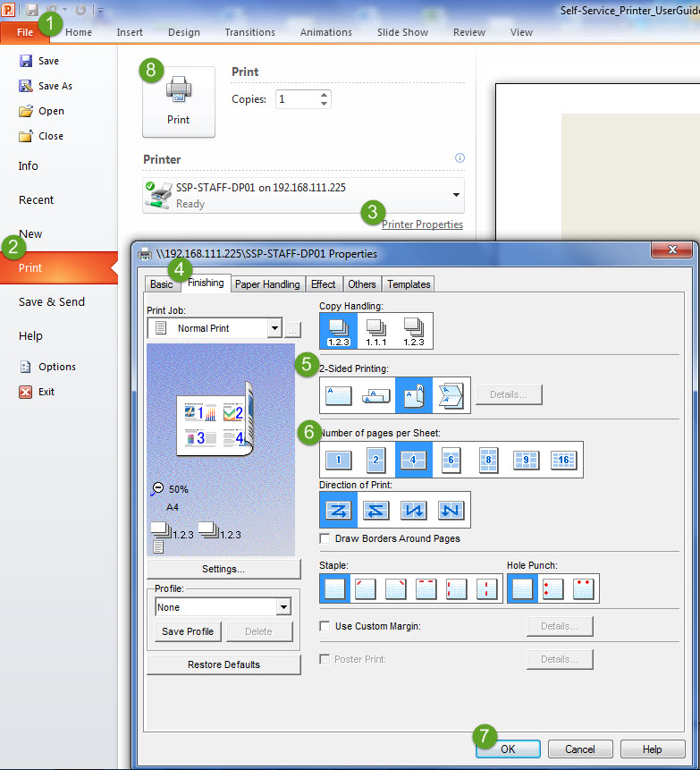Click the Restore Defaults button

(x=223, y=664)
